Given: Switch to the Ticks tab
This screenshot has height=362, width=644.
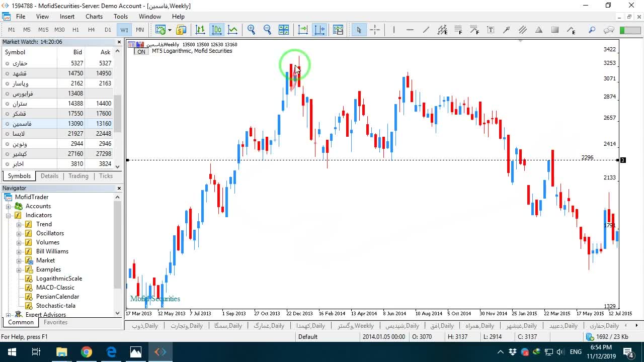Looking at the screenshot, I should click(x=106, y=176).
